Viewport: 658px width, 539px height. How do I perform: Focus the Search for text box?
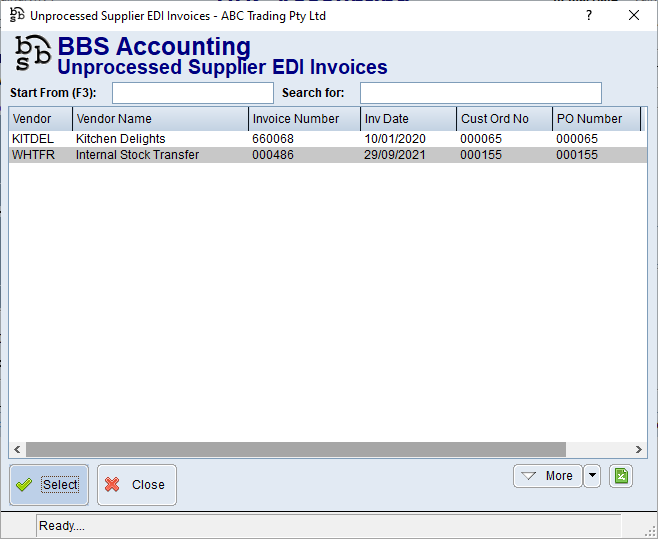(x=480, y=93)
